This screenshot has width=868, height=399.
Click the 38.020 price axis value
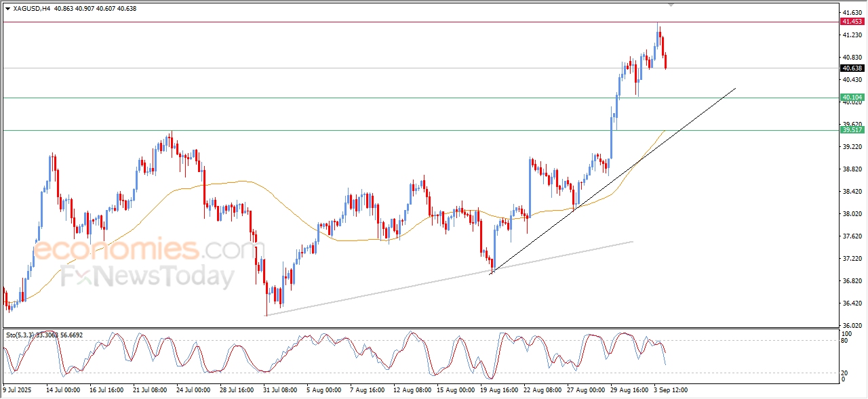[852, 214]
